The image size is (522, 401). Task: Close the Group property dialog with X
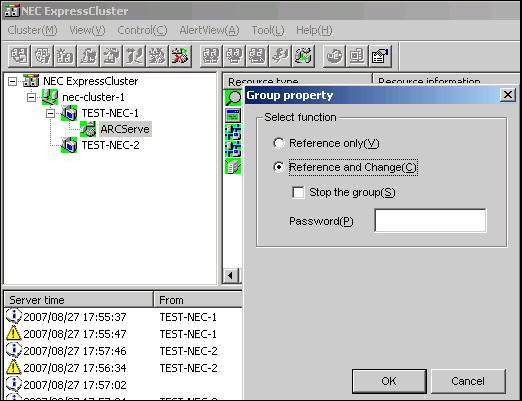click(x=508, y=95)
